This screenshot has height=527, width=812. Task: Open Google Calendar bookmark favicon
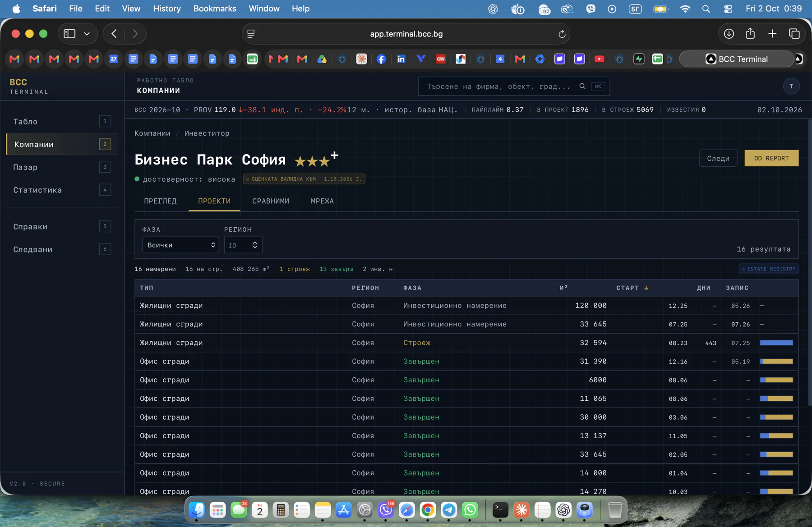[x=114, y=59]
